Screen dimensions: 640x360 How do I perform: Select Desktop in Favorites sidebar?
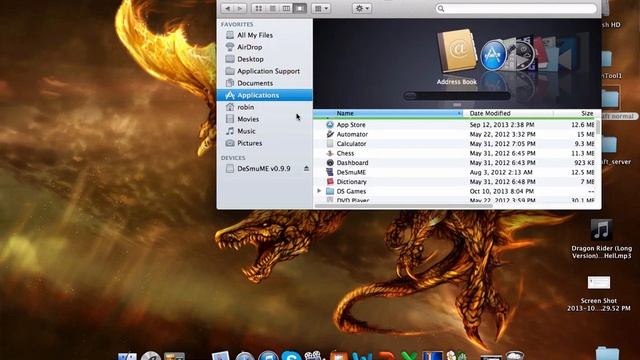click(264, 59)
